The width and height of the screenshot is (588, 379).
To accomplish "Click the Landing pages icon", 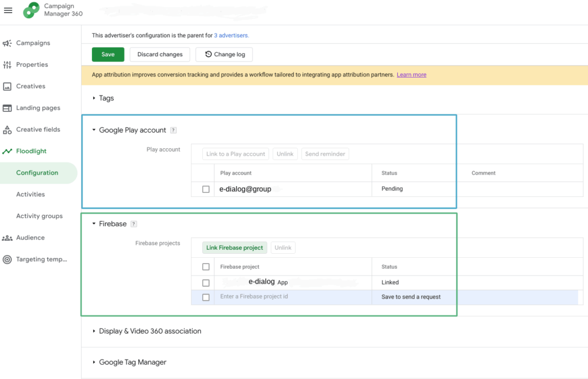I will pyautogui.click(x=8, y=108).
